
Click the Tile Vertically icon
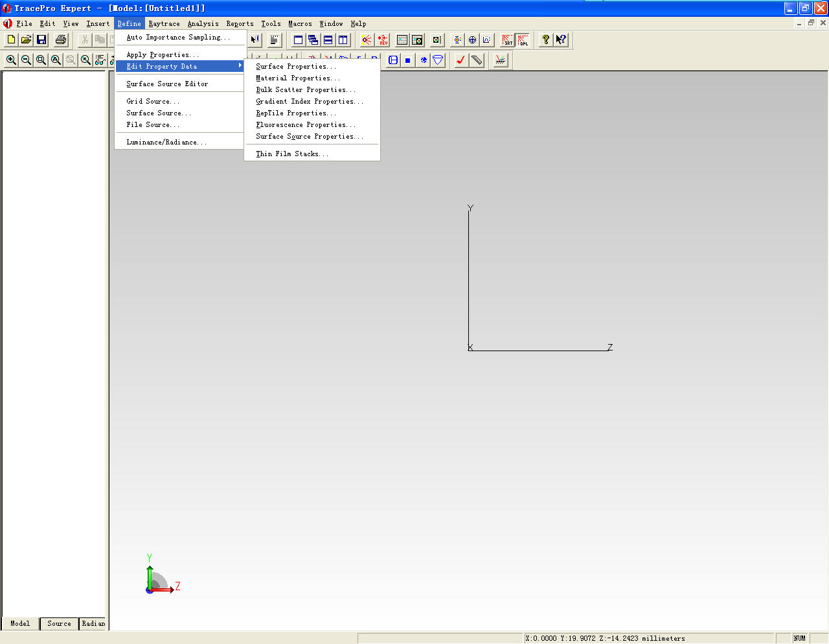tap(343, 40)
